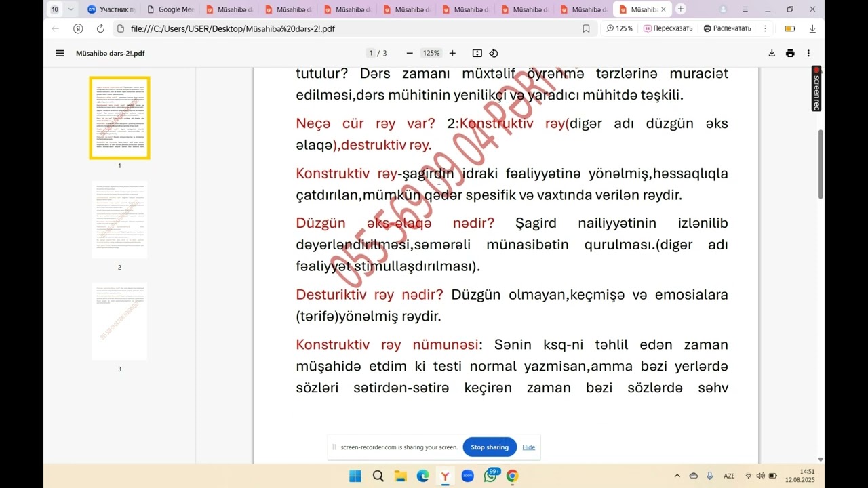The height and width of the screenshot is (488, 868).
Task: Click the Распечатать button
Action: 728,28
